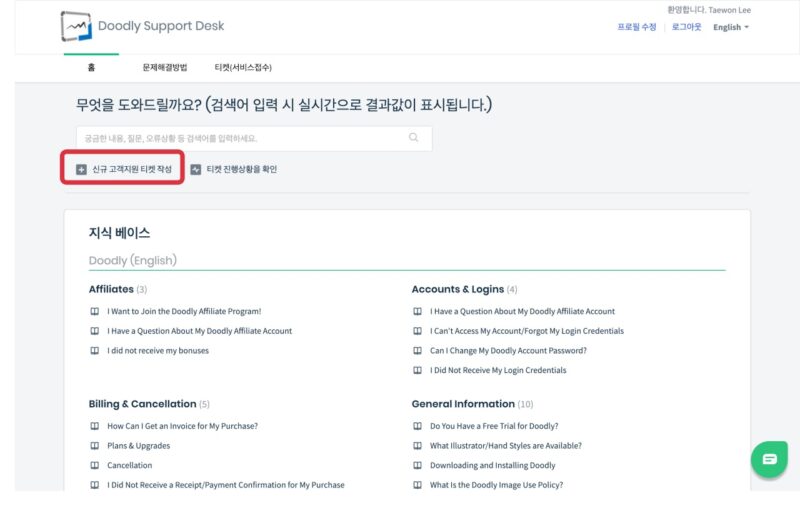Open the 문제해결방법 tab
This screenshot has height=508, width=800.
click(x=165, y=67)
